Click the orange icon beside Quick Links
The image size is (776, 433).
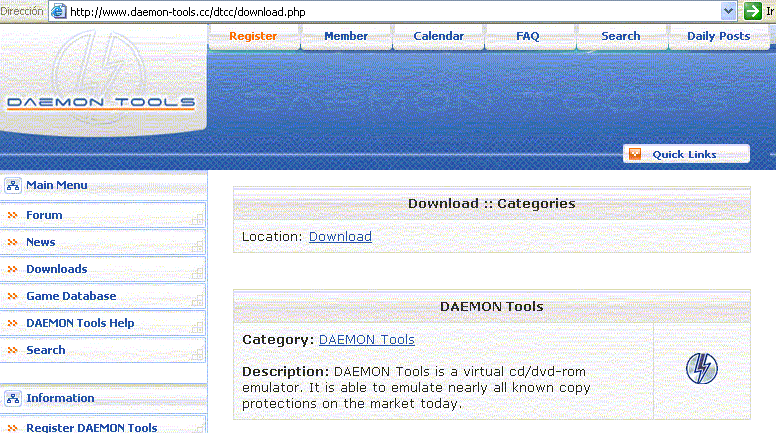pyautogui.click(x=635, y=154)
